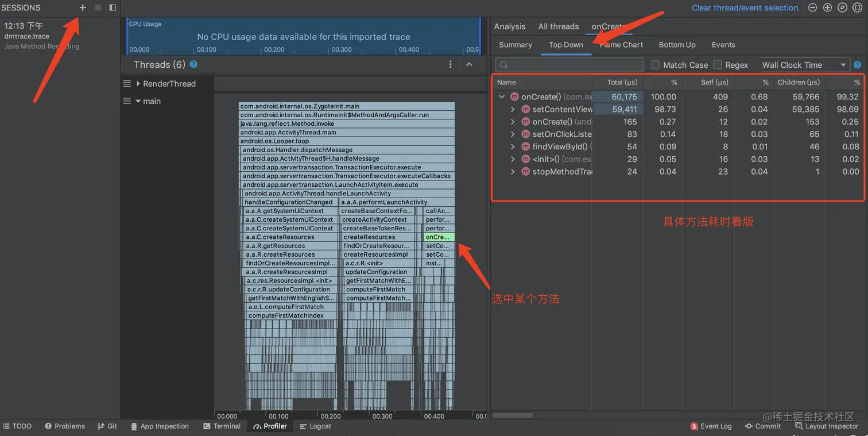Select the Profiler tool window button
The width and height of the screenshot is (868, 436).
(270, 426)
